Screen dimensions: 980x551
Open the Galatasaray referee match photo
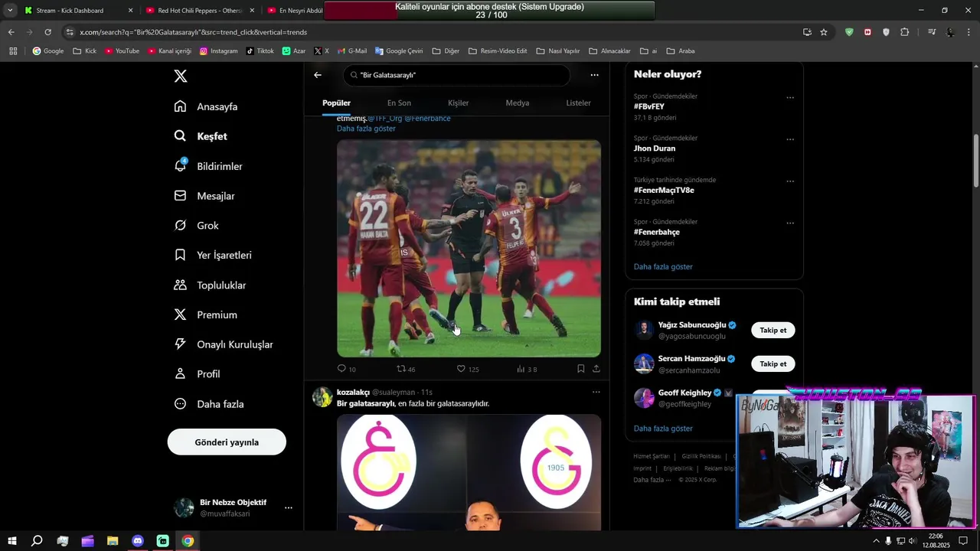click(469, 248)
